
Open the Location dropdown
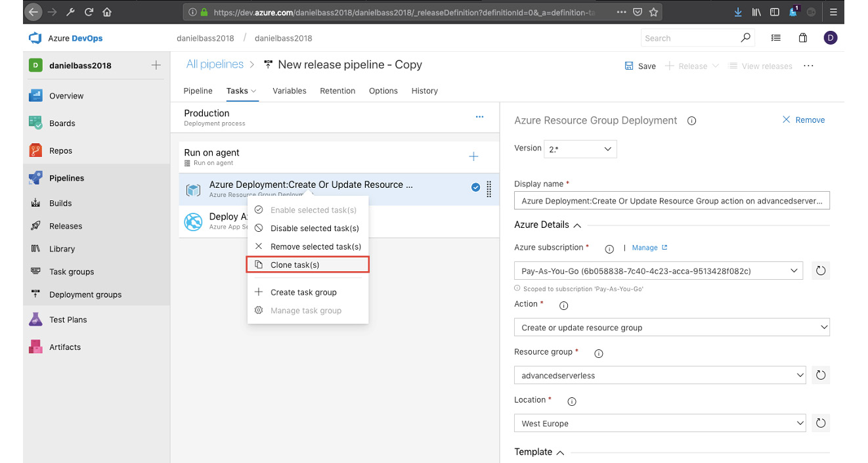660,424
